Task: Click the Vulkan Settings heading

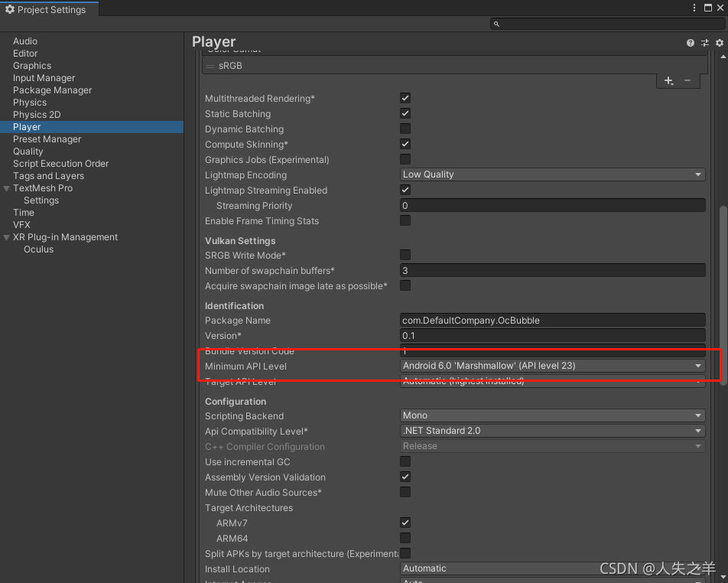Action: pyautogui.click(x=240, y=241)
